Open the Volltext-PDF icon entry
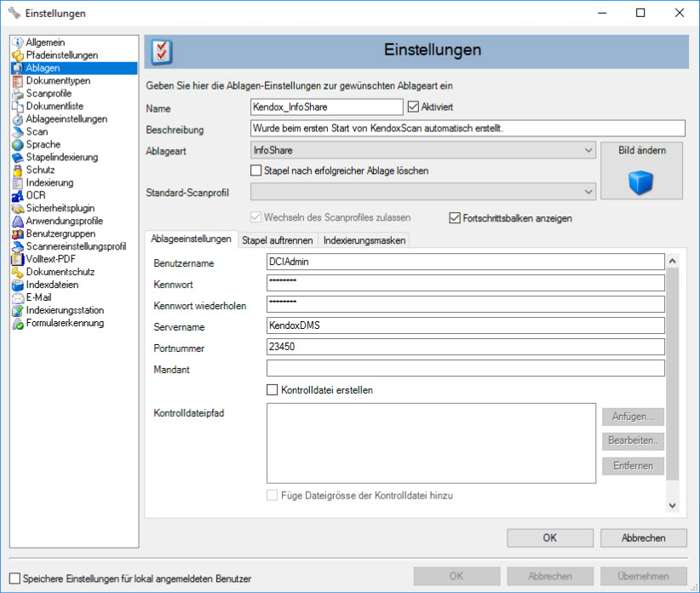 [18, 259]
